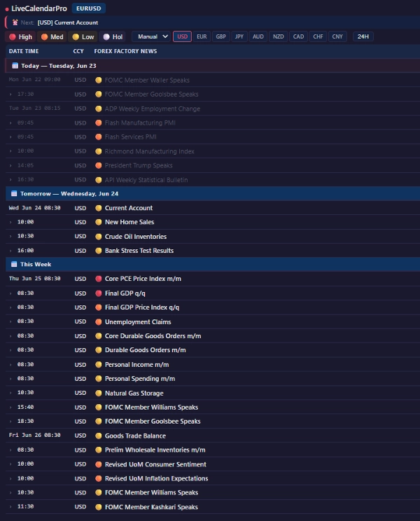This screenshot has height=521, width=420.
Task: Click impact dot of Durable Goods Orders m/m
Action: 98,350
